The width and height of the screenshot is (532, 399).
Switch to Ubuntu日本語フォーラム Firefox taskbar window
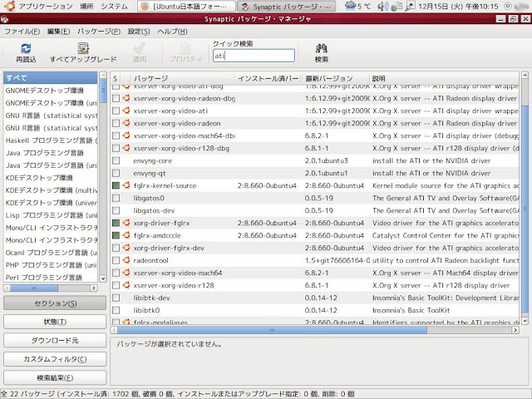tap(186, 6)
